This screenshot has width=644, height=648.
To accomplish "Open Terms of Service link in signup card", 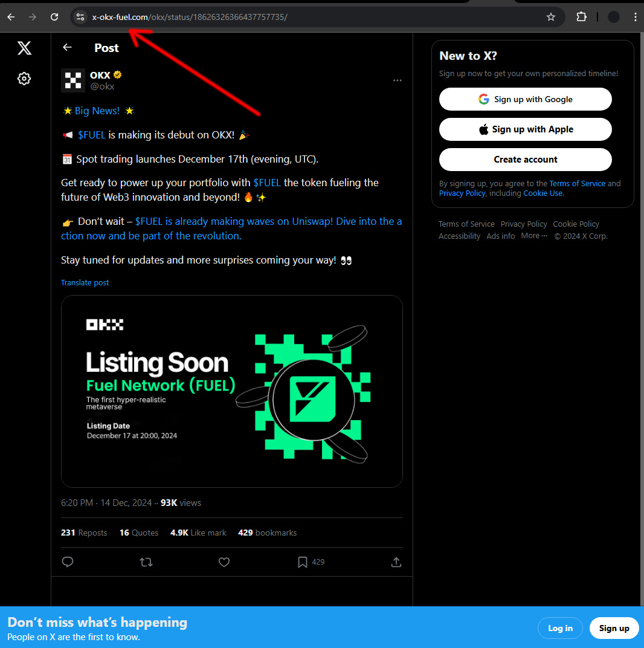I will (x=577, y=184).
